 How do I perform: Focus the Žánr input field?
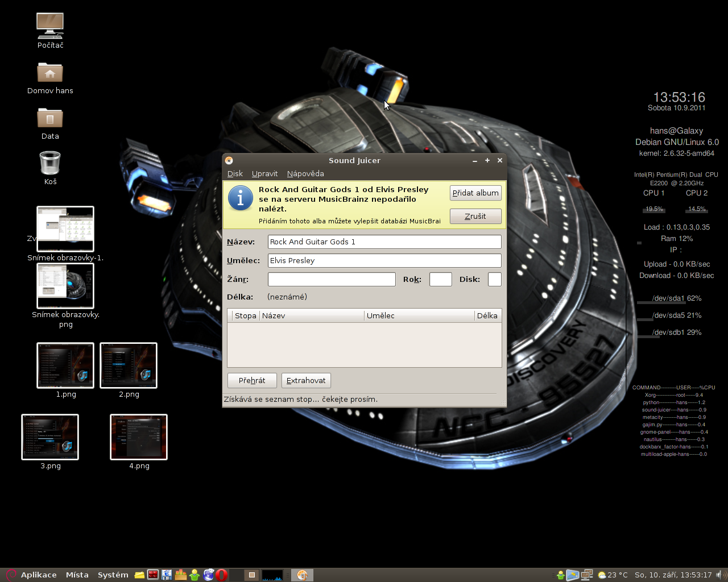(x=332, y=280)
